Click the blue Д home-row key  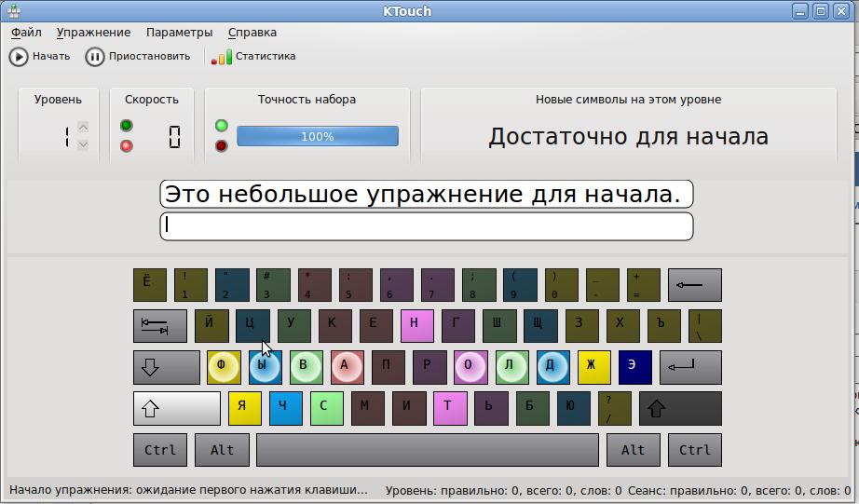(x=552, y=367)
